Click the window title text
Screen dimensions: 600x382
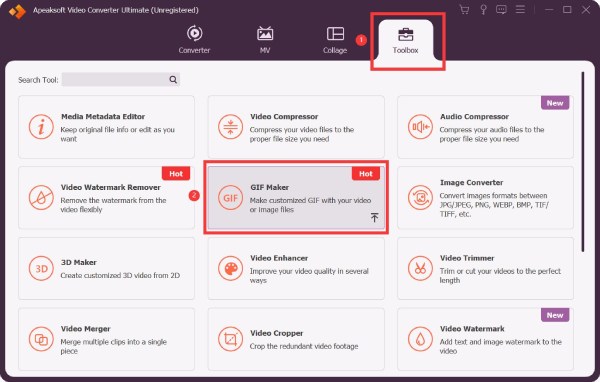116,10
